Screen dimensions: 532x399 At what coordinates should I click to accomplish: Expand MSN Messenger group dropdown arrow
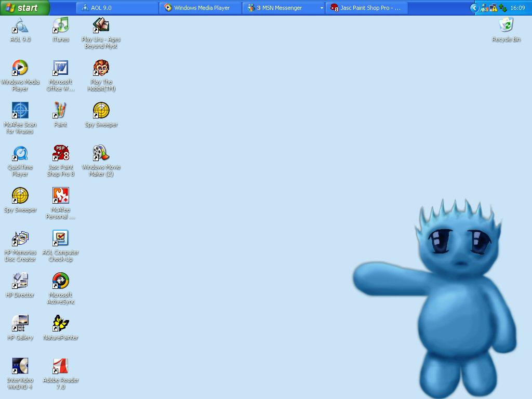321,8
